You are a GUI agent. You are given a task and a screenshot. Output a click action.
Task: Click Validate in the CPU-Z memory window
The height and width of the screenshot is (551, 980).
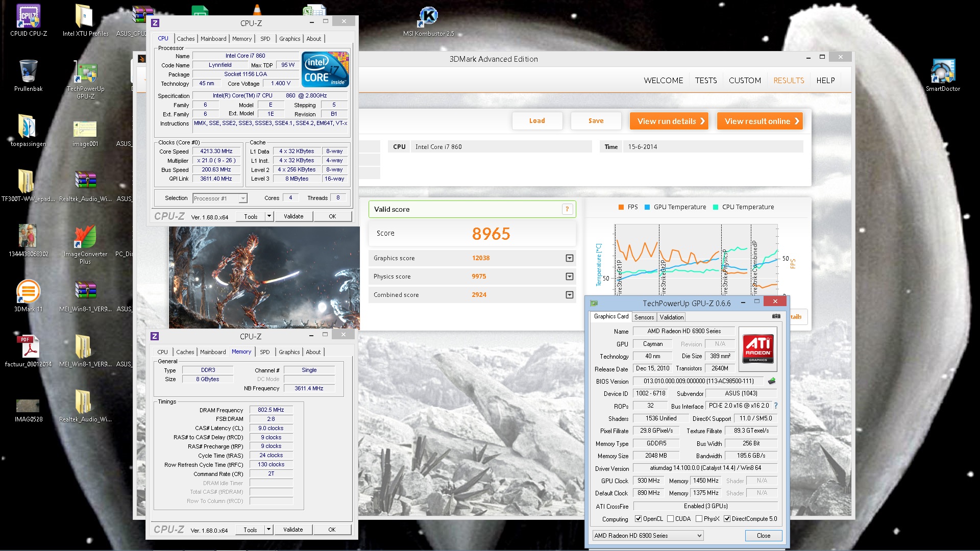coord(293,530)
